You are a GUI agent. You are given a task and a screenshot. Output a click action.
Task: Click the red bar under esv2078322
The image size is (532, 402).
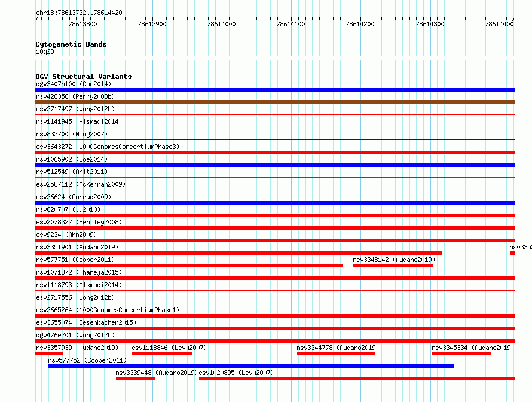275,228
